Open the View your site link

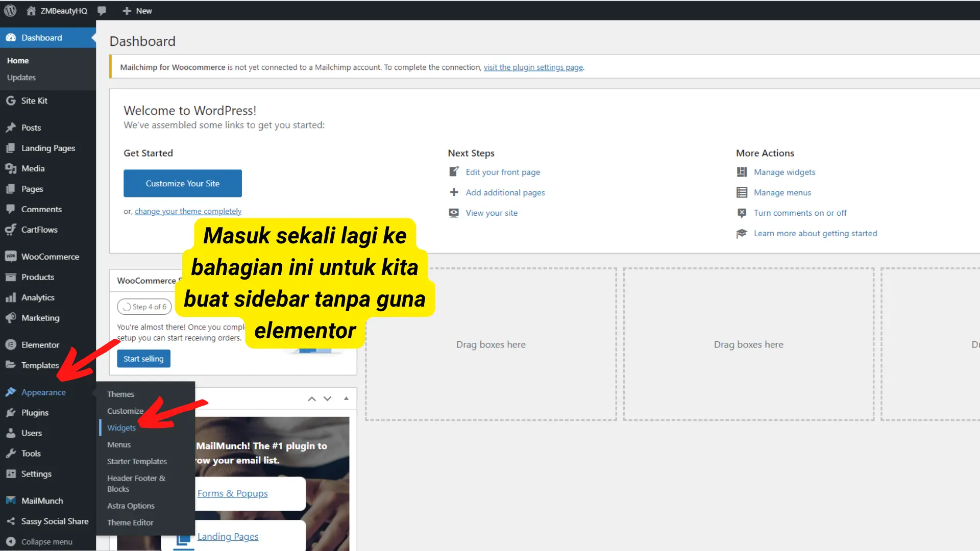click(x=492, y=213)
